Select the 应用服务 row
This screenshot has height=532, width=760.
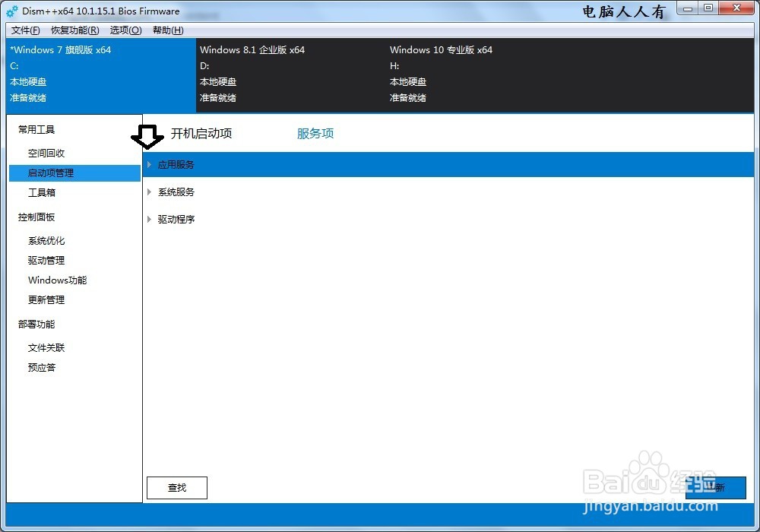coord(448,165)
